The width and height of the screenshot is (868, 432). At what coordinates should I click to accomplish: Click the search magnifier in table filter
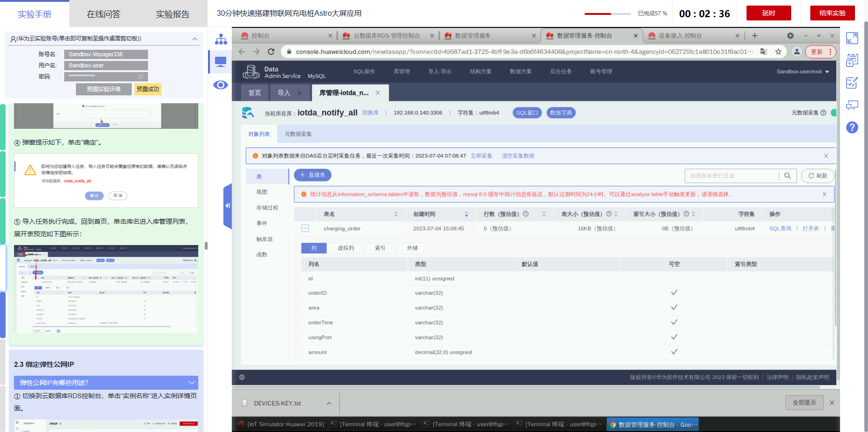pos(787,176)
